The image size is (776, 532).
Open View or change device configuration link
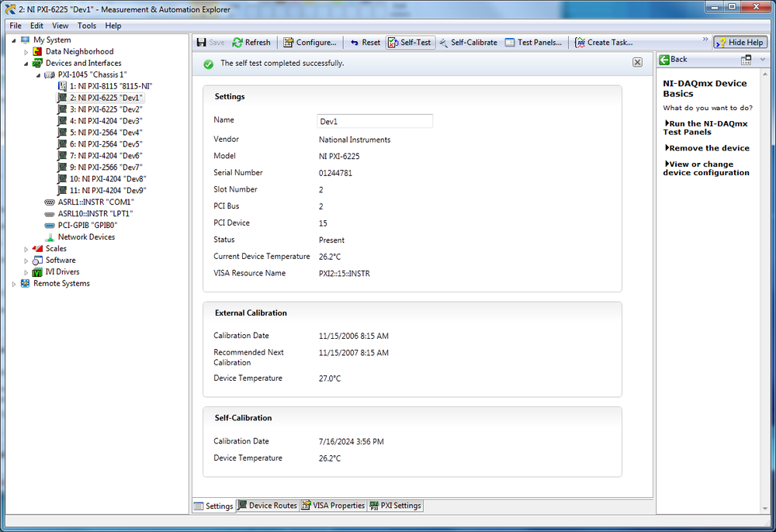click(x=706, y=168)
